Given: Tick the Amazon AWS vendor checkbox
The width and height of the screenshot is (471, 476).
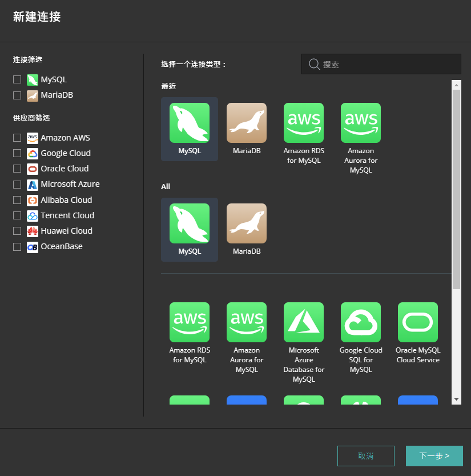Looking at the screenshot, I should [17, 138].
